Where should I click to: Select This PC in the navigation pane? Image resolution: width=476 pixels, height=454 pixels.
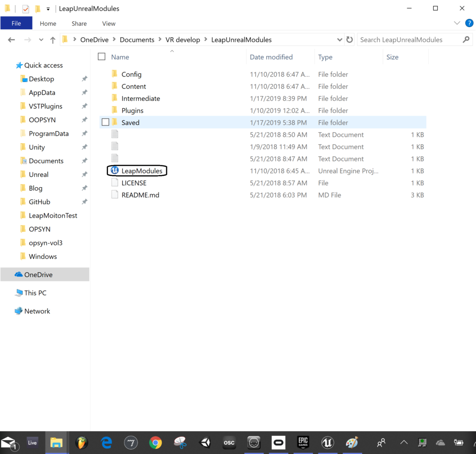pos(35,293)
